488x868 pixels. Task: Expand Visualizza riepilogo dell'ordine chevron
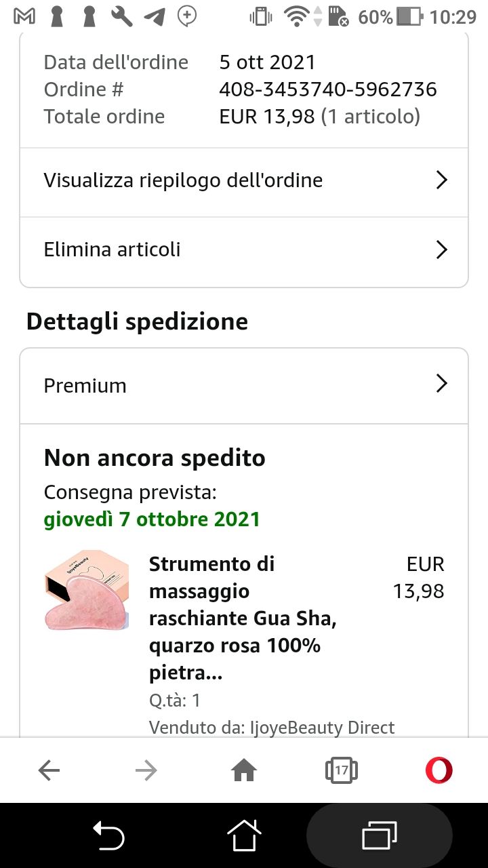[441, 180]
